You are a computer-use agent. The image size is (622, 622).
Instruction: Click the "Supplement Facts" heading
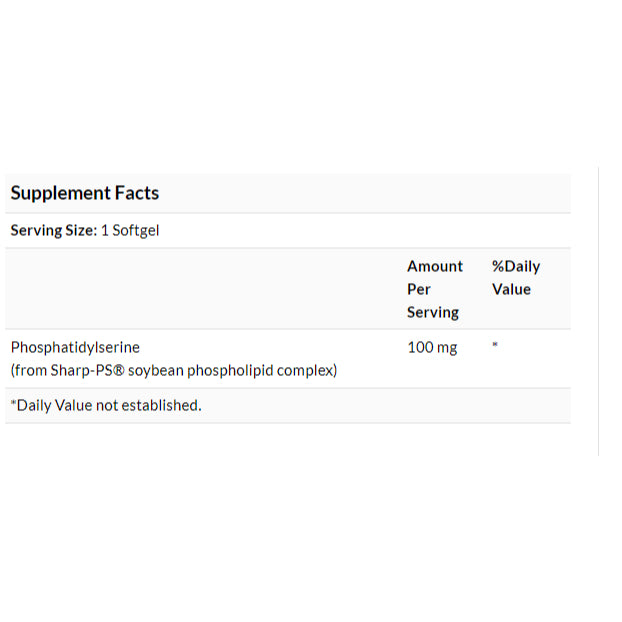point(85,193)
